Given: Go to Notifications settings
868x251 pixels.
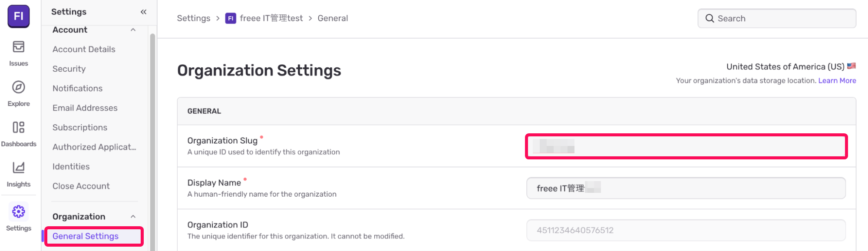Looking at the screenshot, I should (x=77, y=89).
